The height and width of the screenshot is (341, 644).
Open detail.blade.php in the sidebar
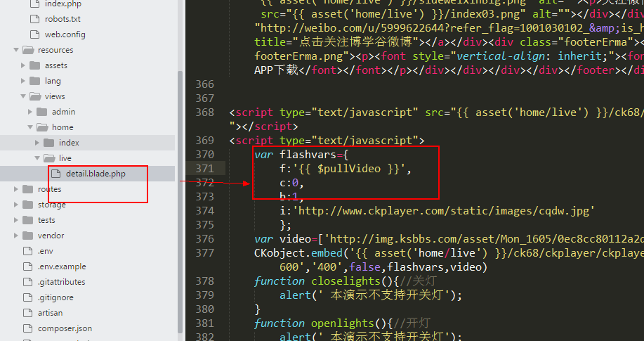96,174
